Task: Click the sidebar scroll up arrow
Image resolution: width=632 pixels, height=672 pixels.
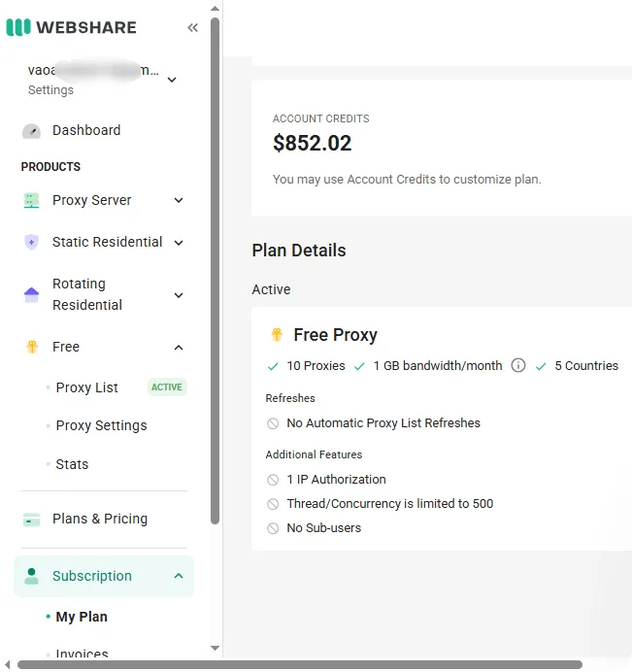Action: click(x=216, y=8)
